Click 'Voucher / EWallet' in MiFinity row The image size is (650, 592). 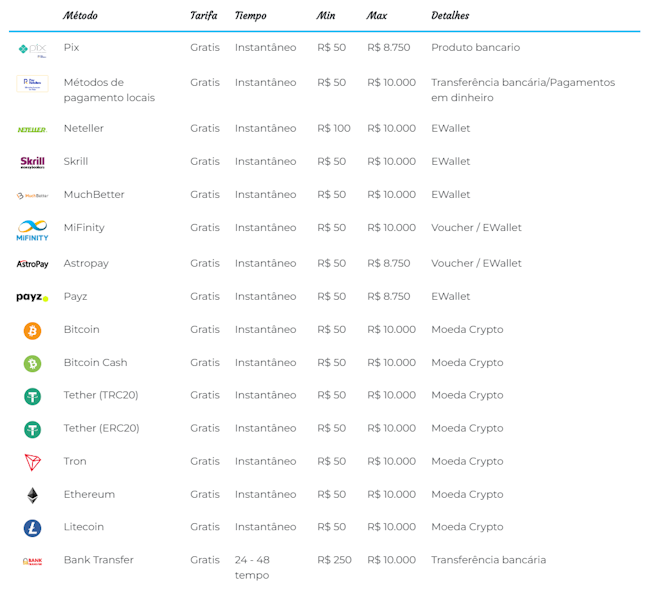(x=476, y=228)
